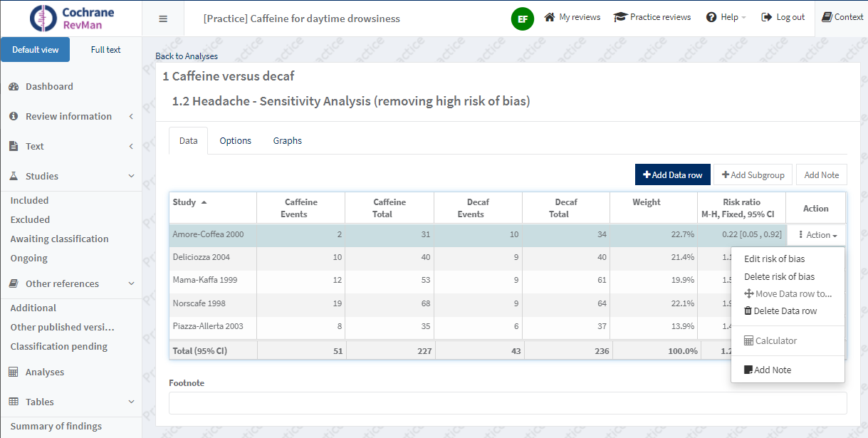Image resolution: width=868 pixels, height=438 pixels.
Task: Click the Back to Analyses link
Action: (187, 56)
